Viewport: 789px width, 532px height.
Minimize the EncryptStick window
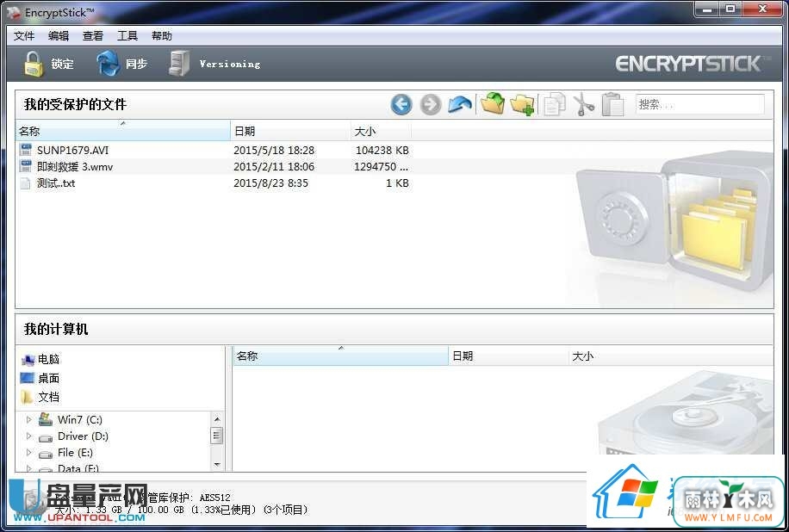[x=707, y=9]
